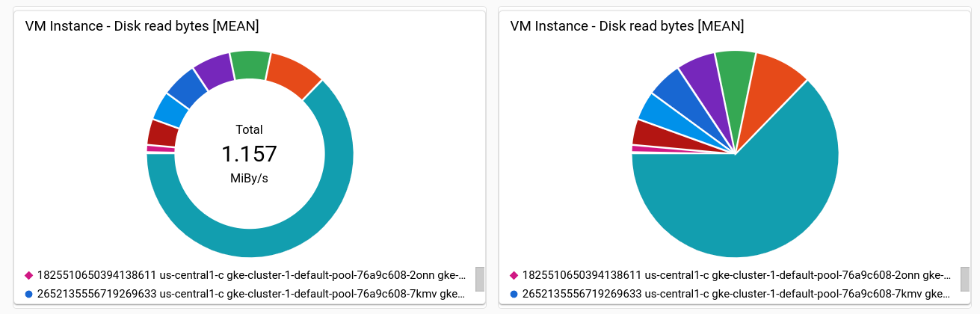Select the orange segment of the donut chart
The image size is (980, 314).
point(293,73)
